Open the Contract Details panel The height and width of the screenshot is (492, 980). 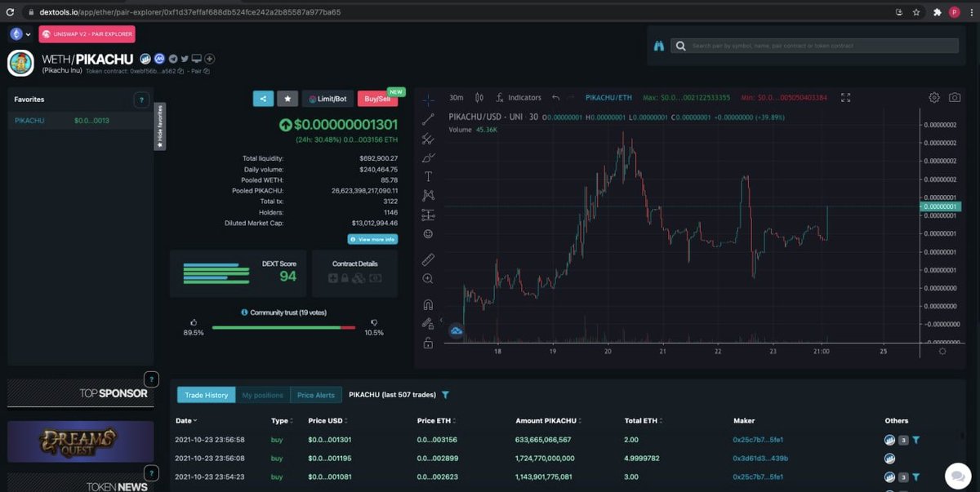(x=355, y=273)
